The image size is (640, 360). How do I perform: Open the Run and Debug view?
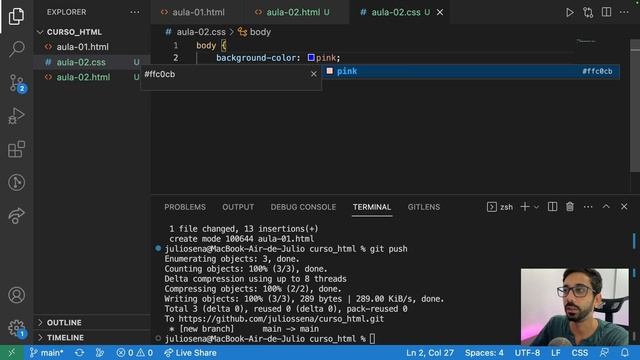(16, 116)
